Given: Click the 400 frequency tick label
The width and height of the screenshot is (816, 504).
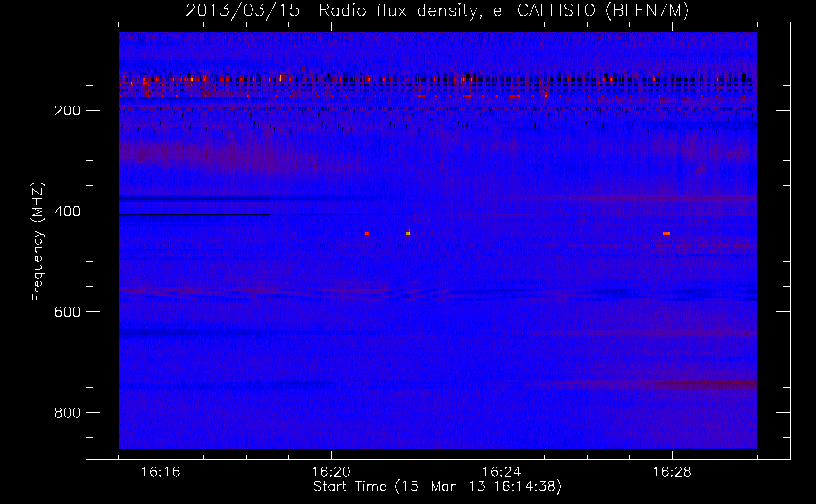Looking at the screenshot, I should [67, 211].
